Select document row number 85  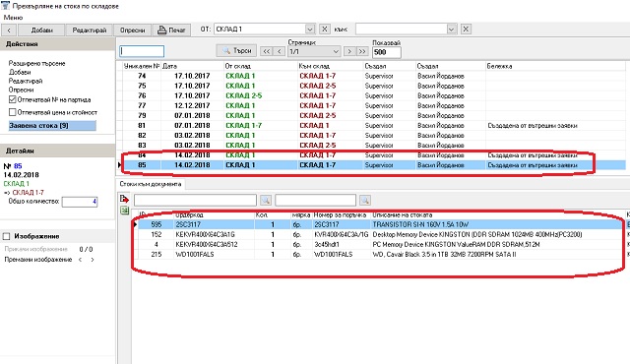point(374,165)
